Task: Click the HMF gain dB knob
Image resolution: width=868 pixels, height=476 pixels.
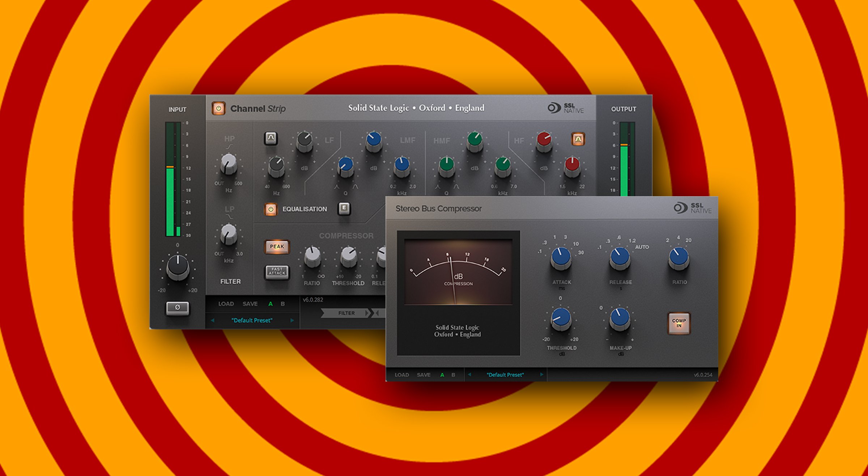Action: [475, 142]
